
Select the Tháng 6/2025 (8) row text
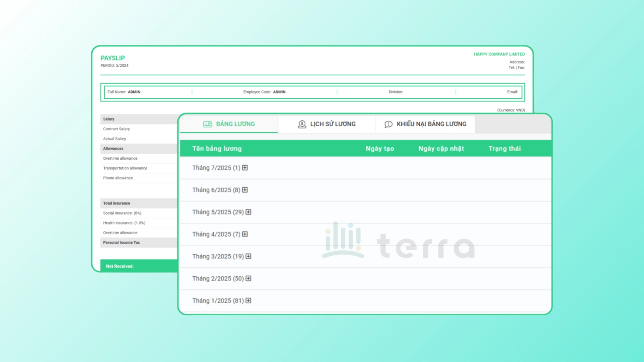pyautogui.click(x=216, y=190)
